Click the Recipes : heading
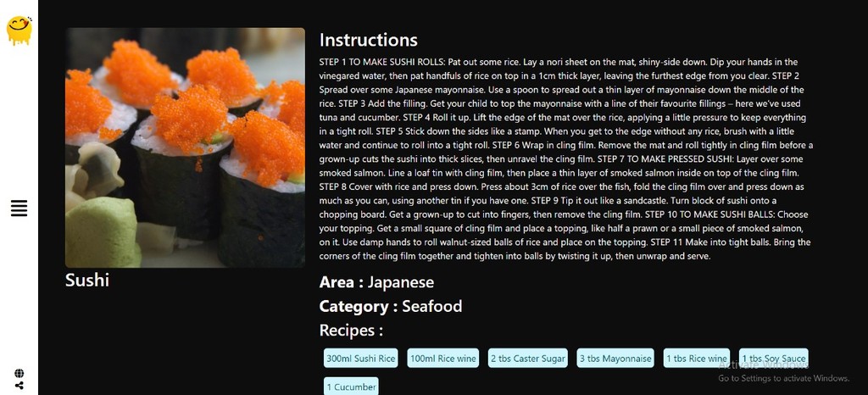Image resolution: width=868 pixels, height=395 pixels. (x=351, y=331)
